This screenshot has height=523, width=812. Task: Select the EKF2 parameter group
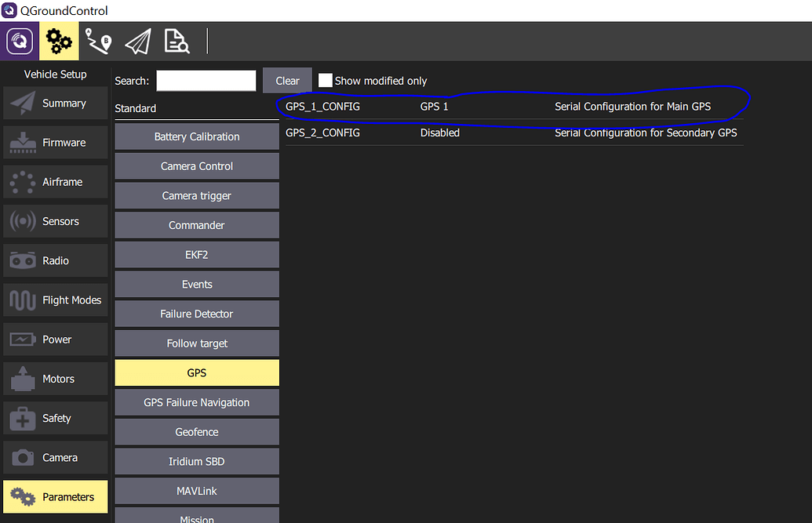click(196, 254)
